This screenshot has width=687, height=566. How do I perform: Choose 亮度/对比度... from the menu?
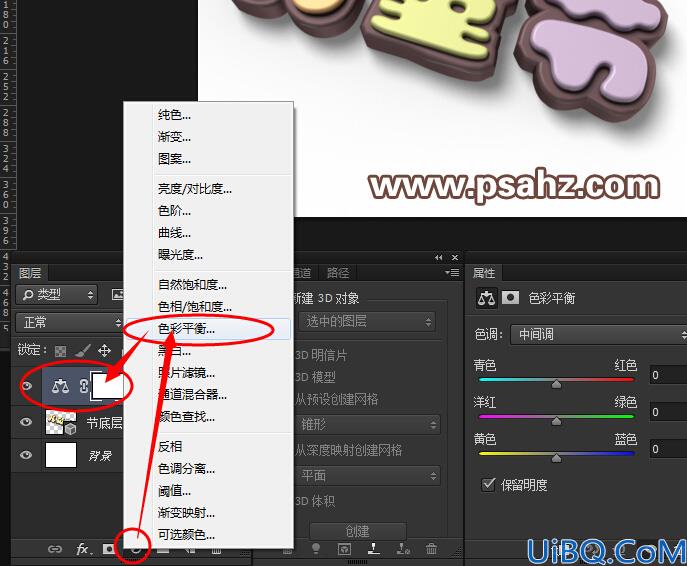[x=195, y=189]
